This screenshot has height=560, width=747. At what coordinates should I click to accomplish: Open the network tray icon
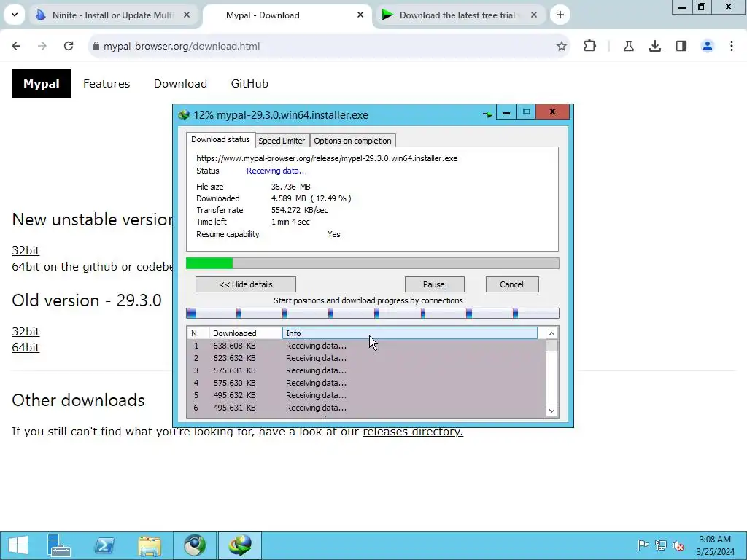click(661, 545)
